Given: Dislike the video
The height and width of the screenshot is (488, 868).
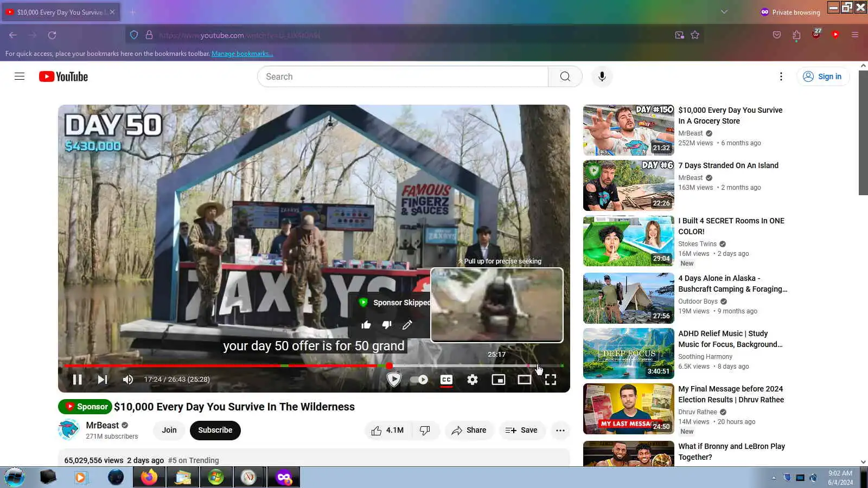Looking at the screenshot, I should coord(425,431).
